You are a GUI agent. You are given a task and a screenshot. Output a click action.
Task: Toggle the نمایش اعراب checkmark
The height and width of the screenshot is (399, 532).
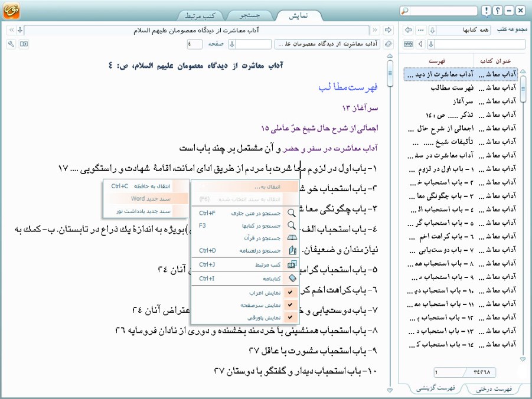click(290, 293)
